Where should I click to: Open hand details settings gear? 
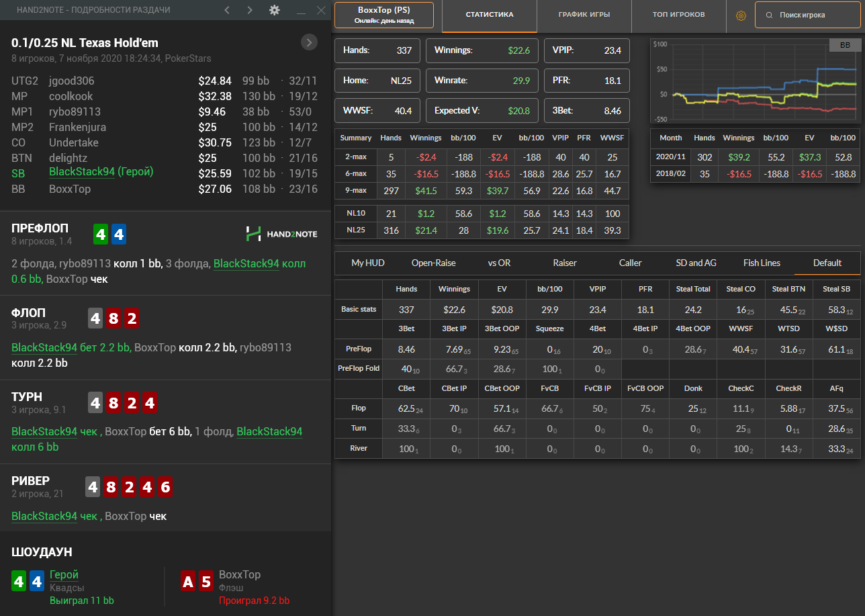[x=274, y=10]
